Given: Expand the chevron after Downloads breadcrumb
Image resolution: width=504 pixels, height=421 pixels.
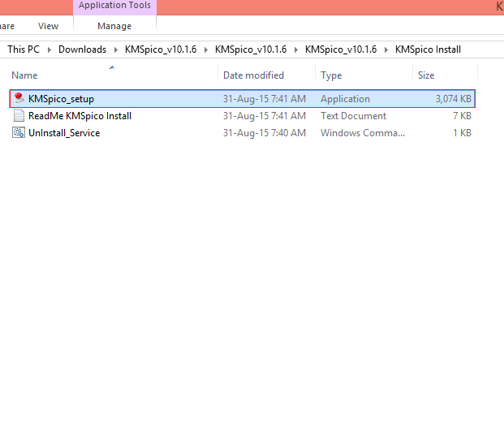Looking at the screenshot, I should coord(115,49).
